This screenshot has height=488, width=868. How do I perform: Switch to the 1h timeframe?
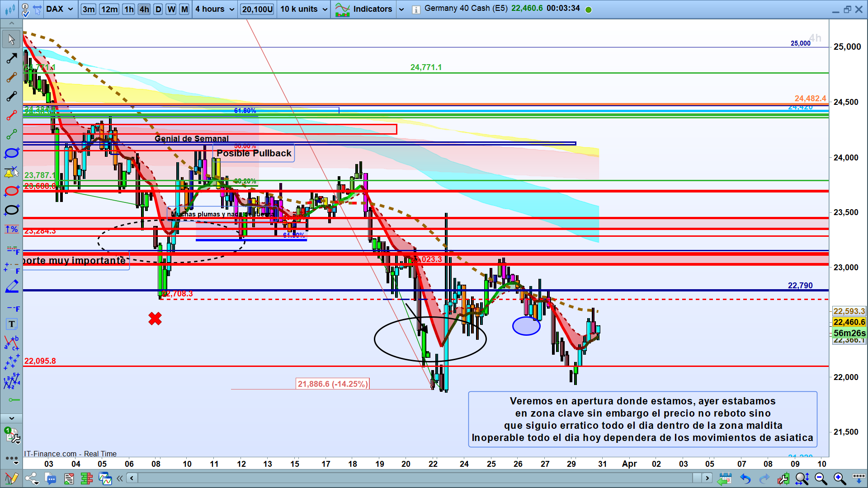(x=129, y=9)
